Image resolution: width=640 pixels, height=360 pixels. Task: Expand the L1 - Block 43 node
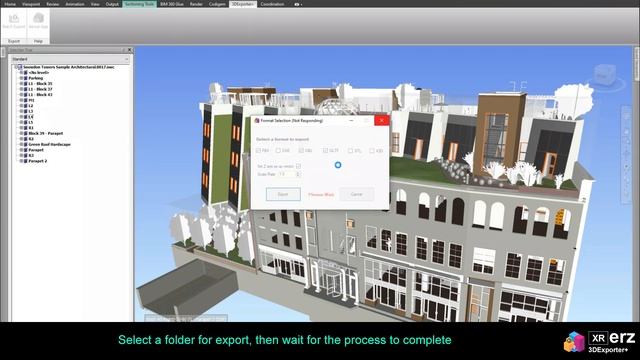coord(21,95)
